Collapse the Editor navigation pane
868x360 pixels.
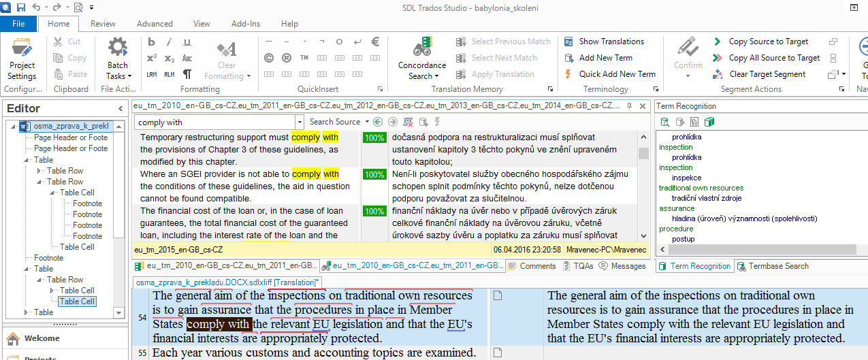tap(120, 108)
